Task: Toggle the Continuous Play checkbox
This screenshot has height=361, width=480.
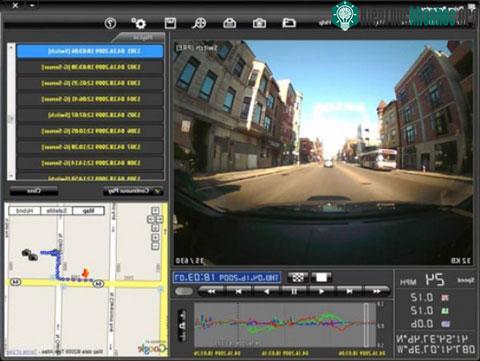Action: 157,191
